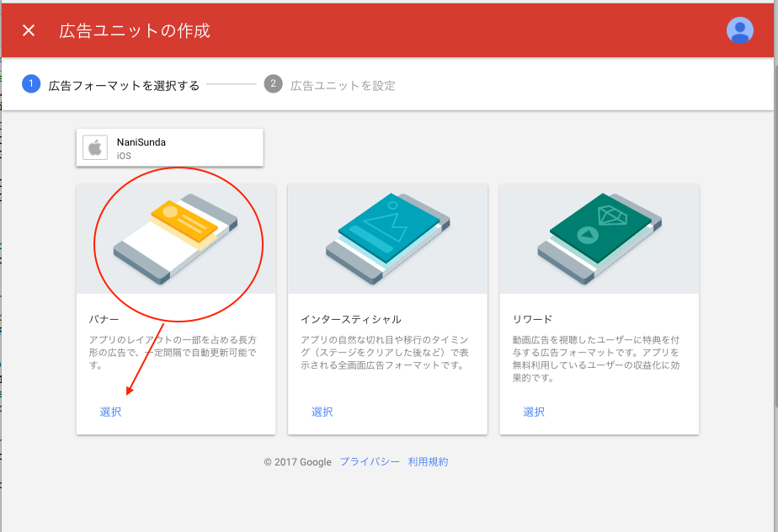Open the 利用規約 footer link
Viewport: 778px width, 532px height.
pyautogui.click(x=429, y=462)
